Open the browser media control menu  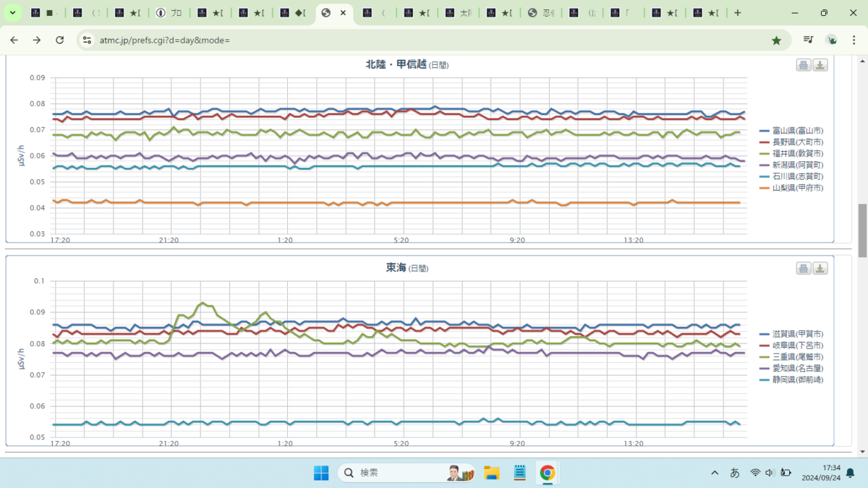(809, 40)
